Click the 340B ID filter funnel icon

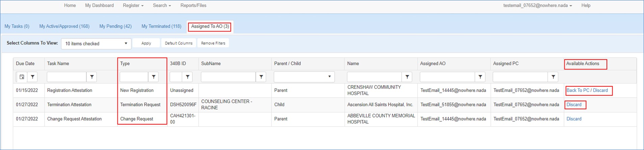[187, 77]
